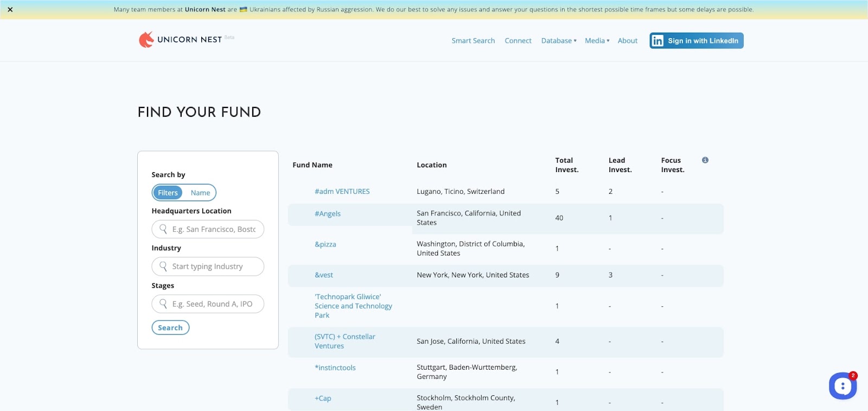
Task: Go to the Connect page
Action: pyautogui.click(x=518, y=41)
